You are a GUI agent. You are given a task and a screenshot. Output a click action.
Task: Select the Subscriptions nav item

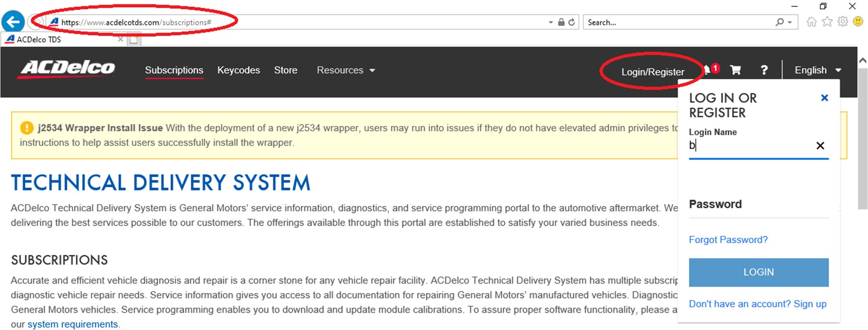pyautogui.click(x=174, y=70)
